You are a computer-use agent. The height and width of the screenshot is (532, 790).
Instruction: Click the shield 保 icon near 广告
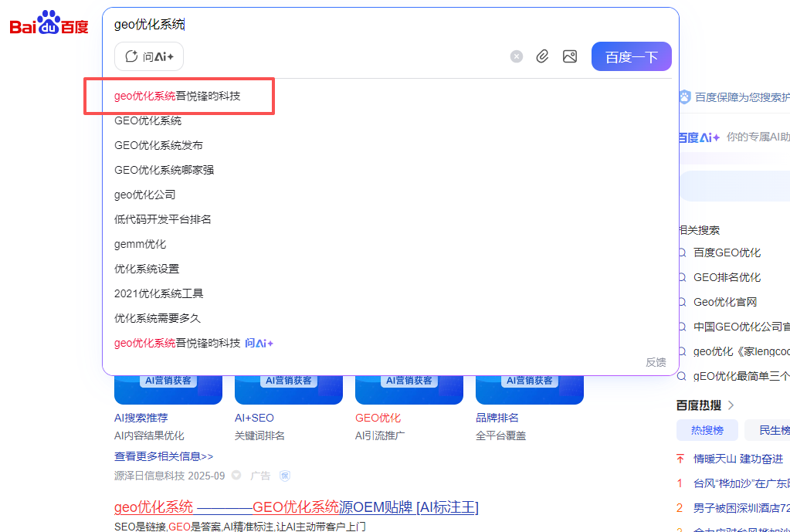pos(285,476)
